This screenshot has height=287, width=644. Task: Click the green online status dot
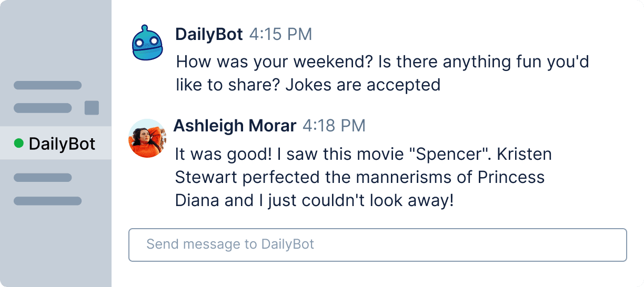coord(19,143)
